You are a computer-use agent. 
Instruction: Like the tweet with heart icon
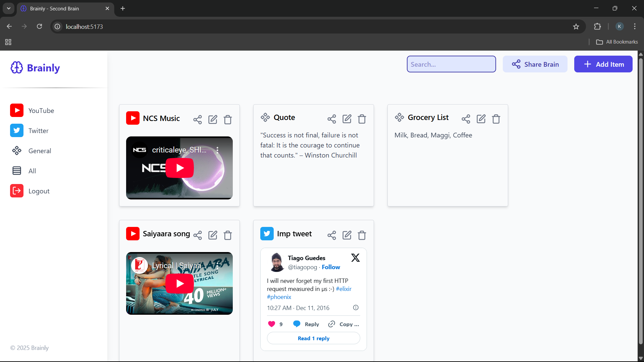pos(272,324)
